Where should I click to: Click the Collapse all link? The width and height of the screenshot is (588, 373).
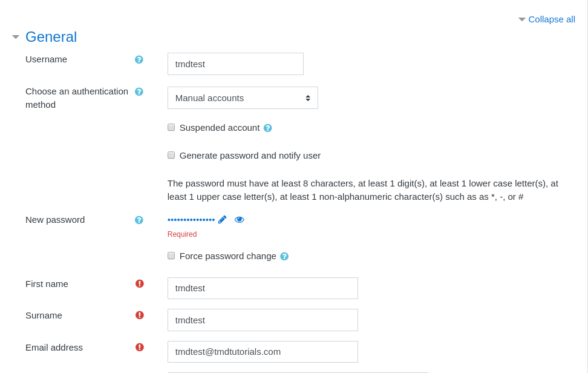point(551,19)
